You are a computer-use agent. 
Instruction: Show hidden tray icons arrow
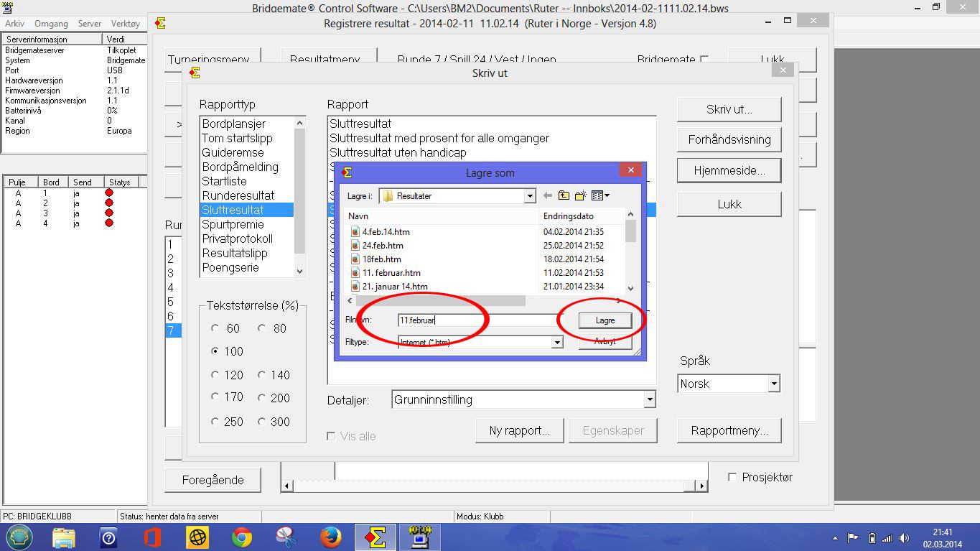point(835,538)
